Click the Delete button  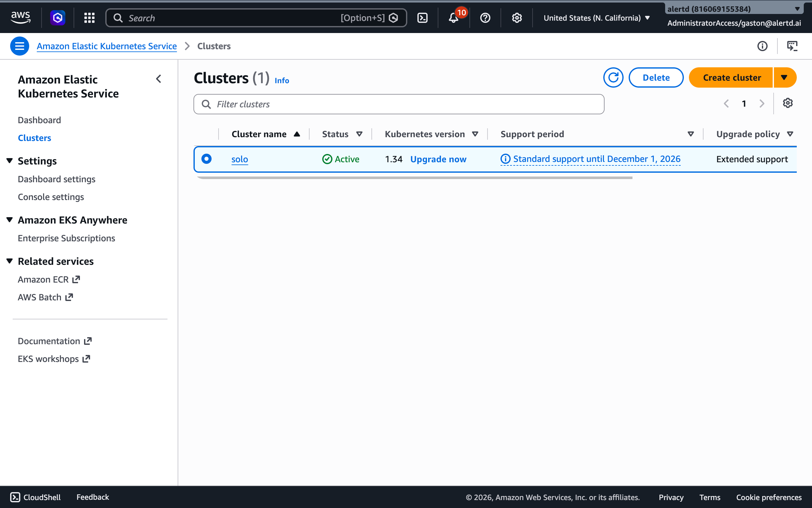point(656,77)
